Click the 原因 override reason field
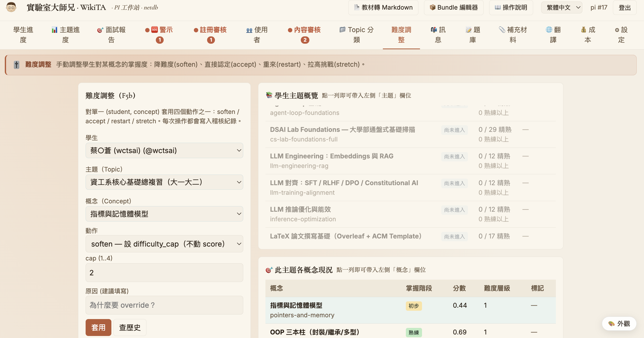This screenshot has width=644, height=338. (164, 305)
